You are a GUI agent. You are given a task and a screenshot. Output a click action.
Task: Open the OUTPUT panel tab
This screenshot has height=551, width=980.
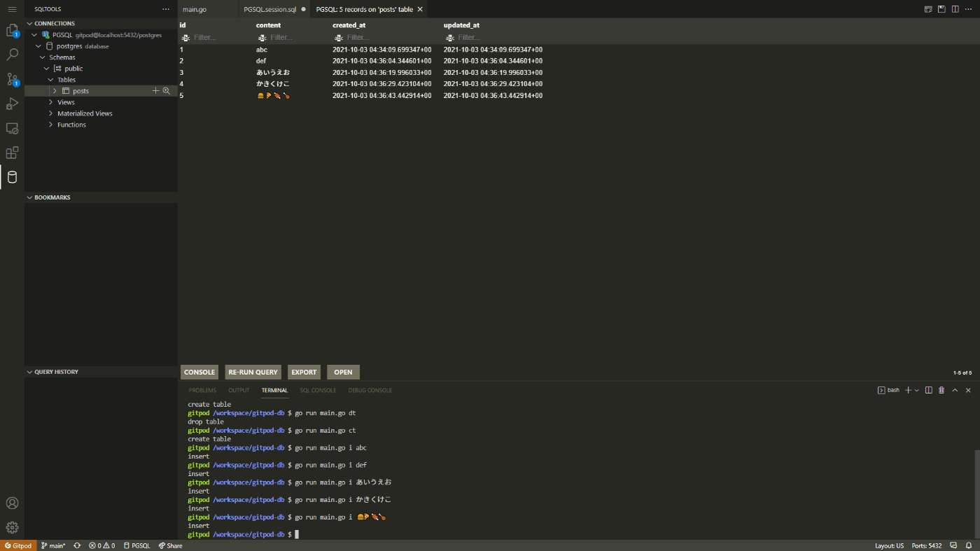pyautogui.click(x=239, y=390)
